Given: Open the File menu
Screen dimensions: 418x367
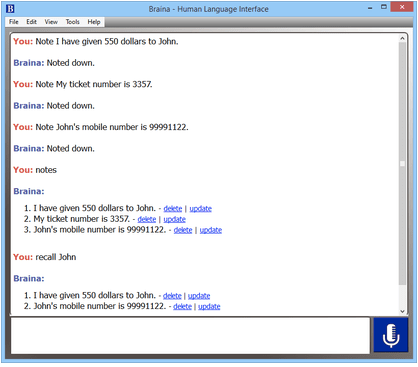Looking at the screenshot, I should pos(14,22).
